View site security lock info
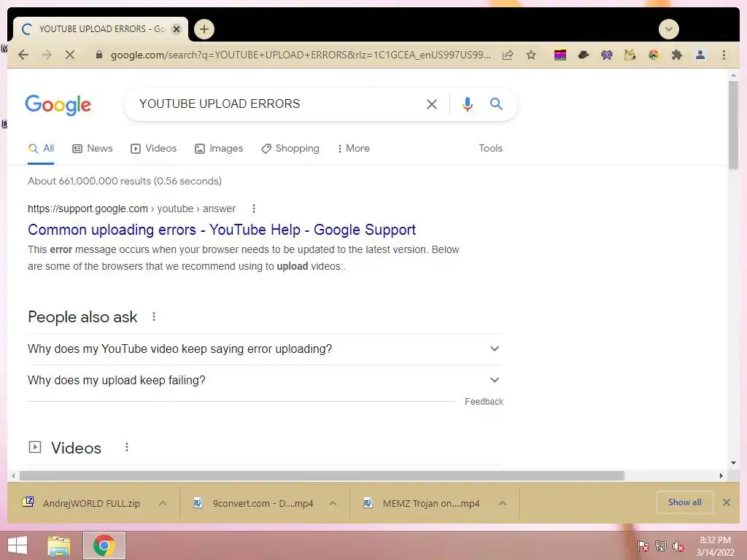The width and height of the screenshot is (747, 560). 99,55
